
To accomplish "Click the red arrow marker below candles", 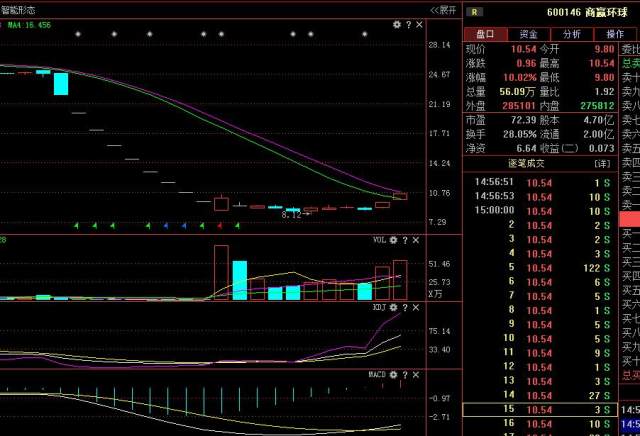I will (x=220, y=225).
